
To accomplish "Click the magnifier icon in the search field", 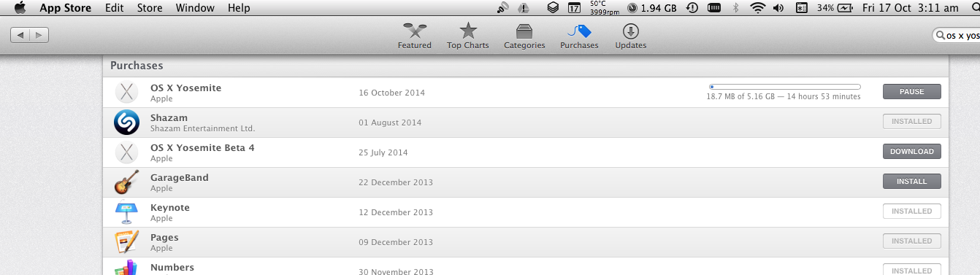I will (x=941, y=35).
